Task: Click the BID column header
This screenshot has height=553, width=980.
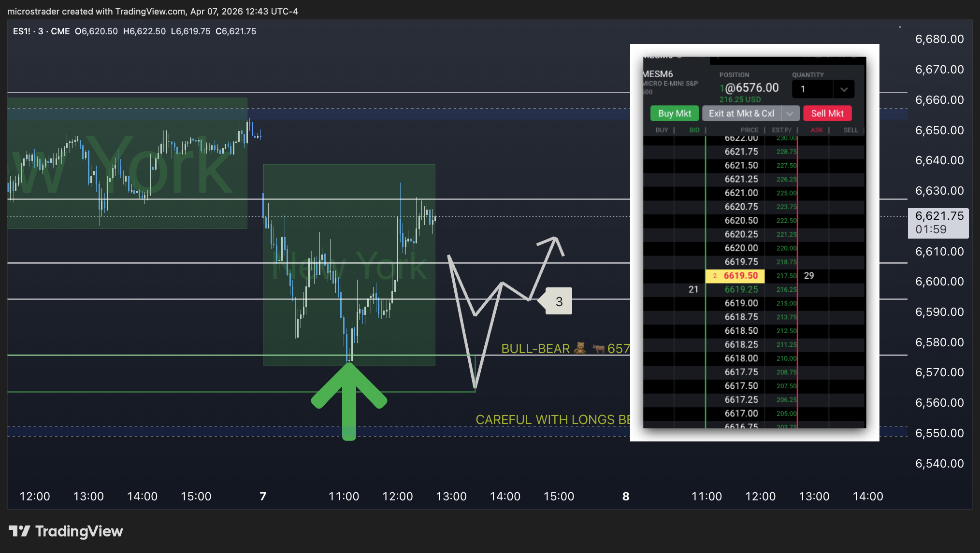Action: pos(694,130)
